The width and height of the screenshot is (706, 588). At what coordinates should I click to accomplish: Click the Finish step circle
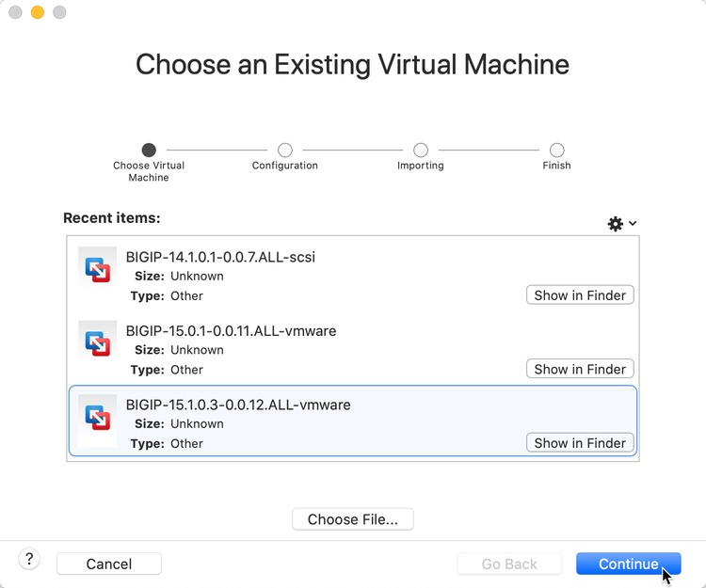tap(557, 150)
